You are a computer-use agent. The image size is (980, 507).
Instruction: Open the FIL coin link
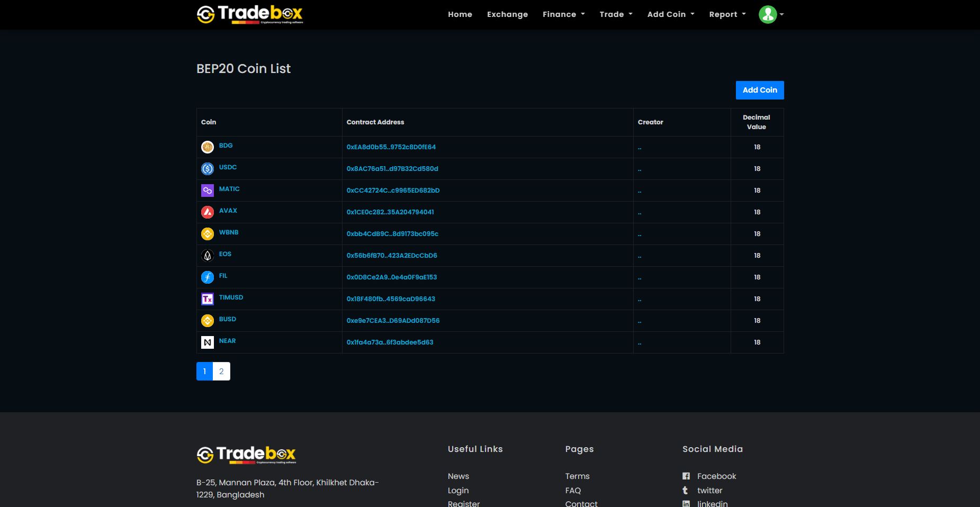click(x=223, y=276)
